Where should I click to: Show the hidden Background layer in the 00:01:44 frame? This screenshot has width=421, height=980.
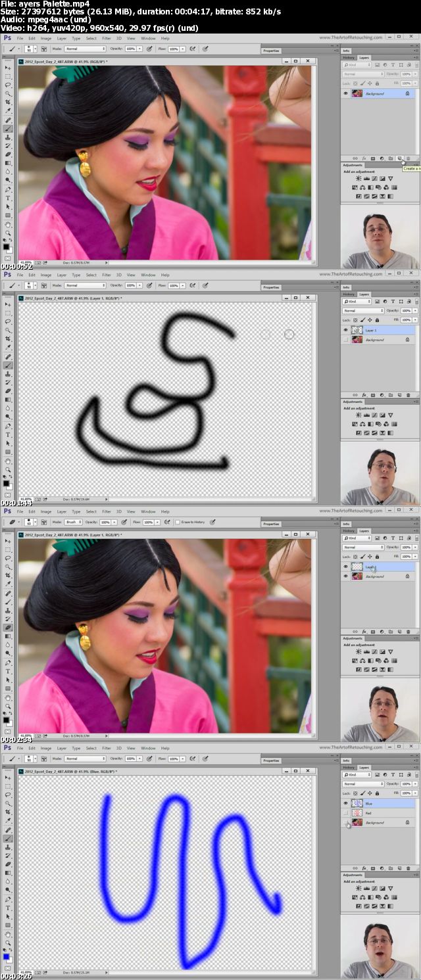[346, 340]
